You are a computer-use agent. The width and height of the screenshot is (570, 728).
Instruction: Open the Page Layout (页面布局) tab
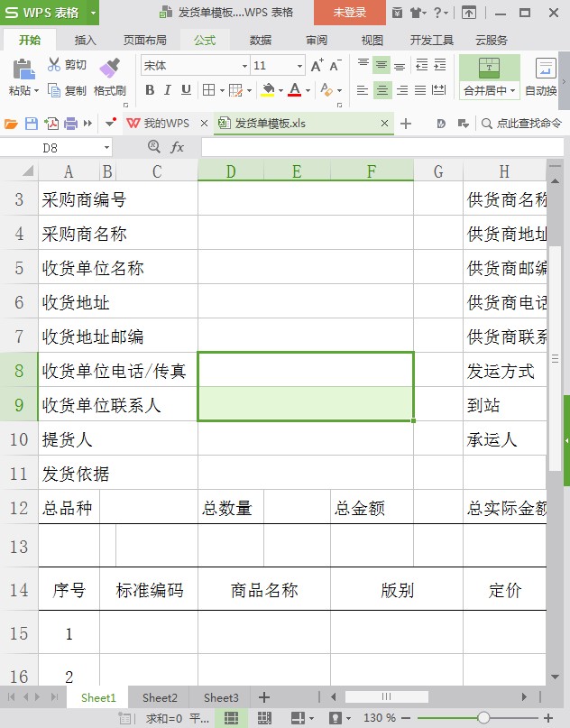pyautogui.click(x=145, y=41)
